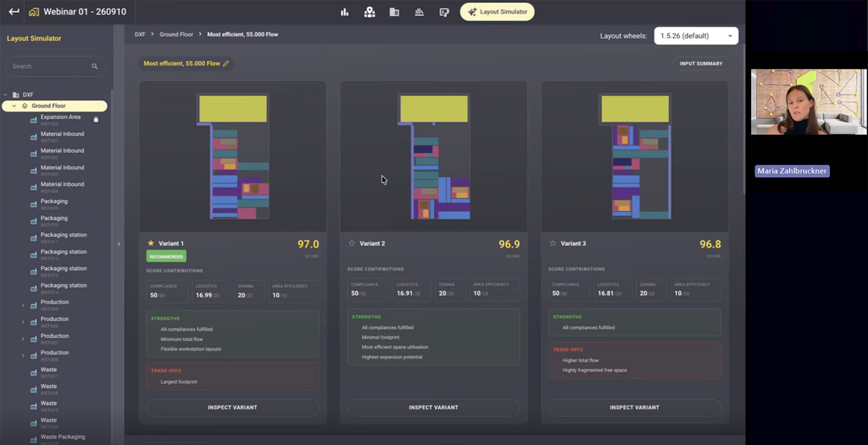Go back using the arrow beside Webinar 01
868x445 pixels.
(14, 12)
